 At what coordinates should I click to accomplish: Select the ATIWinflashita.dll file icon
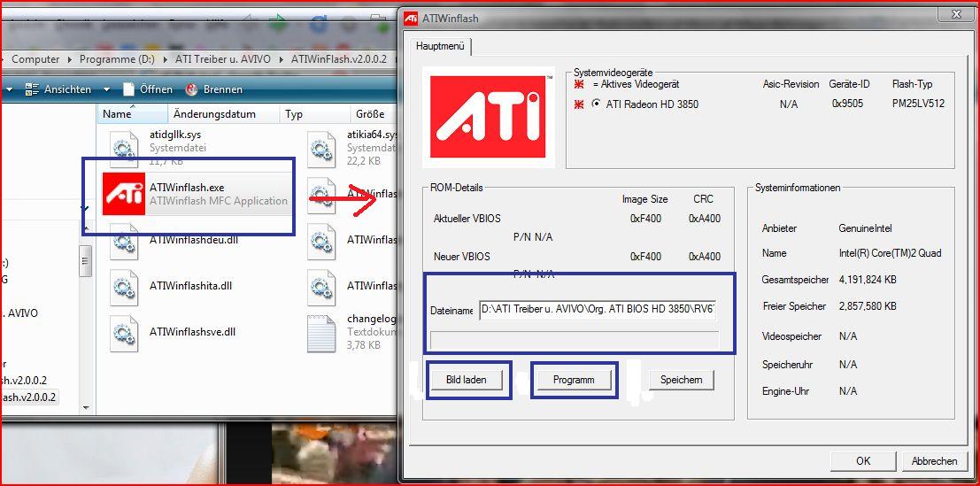point(124,288)
